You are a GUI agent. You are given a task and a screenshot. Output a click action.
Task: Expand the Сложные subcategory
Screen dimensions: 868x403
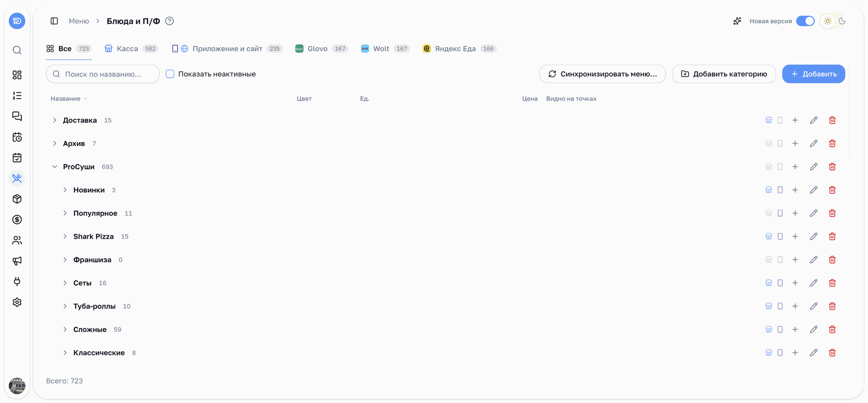[65, 329]
